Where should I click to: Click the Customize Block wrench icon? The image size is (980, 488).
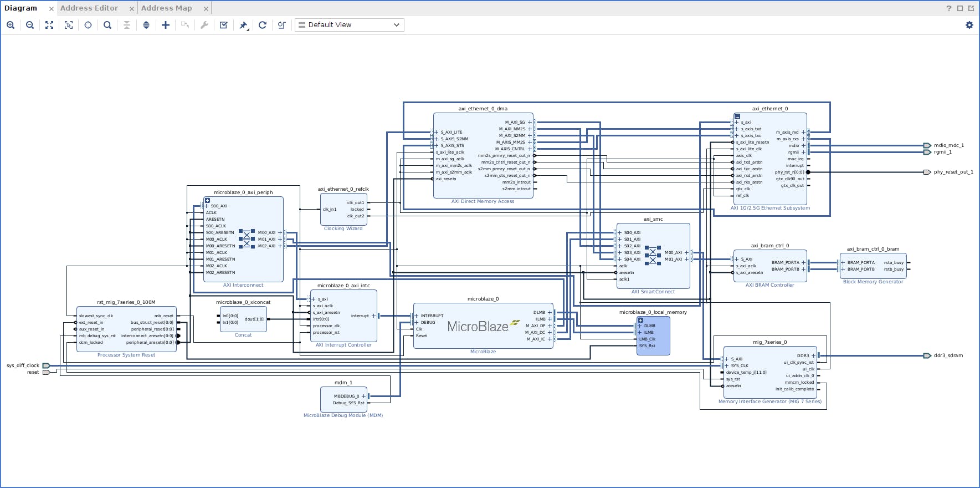pos(204,25)
